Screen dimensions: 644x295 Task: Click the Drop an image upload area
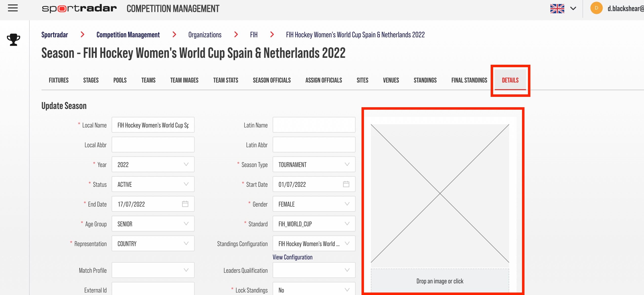440,281
